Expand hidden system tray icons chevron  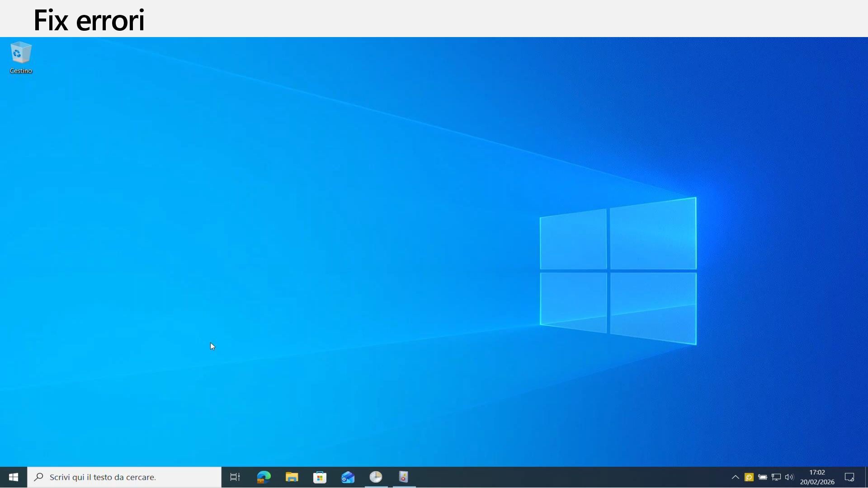pos(735,477)
